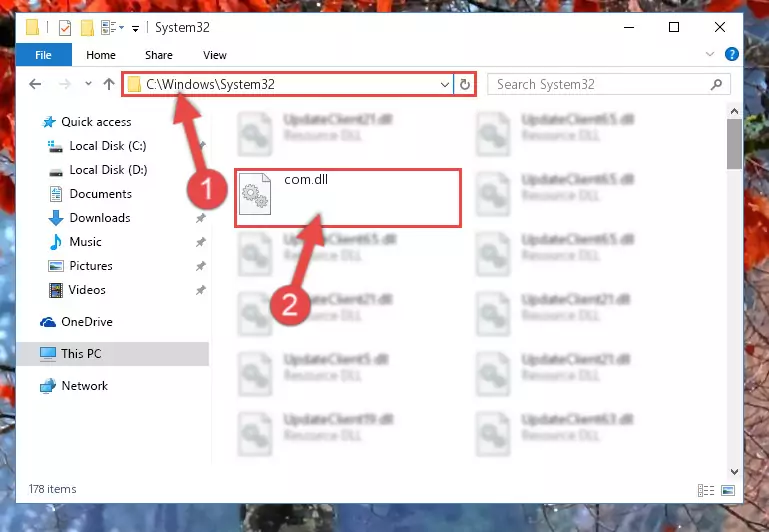Image resolution: width=769 pixels, height=532 pixels.
Task: Click the Pictures image icon
Action: tap(56, 266)
